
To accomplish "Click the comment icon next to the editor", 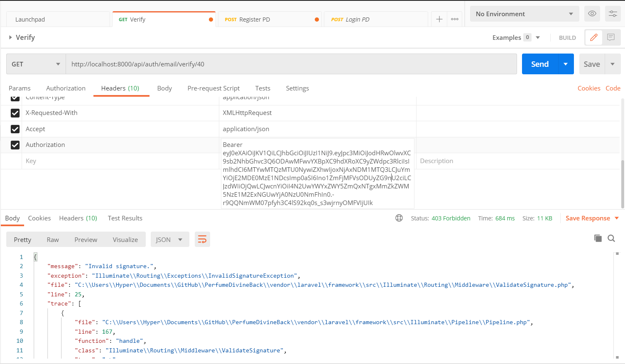I will [x=610, y=37].
